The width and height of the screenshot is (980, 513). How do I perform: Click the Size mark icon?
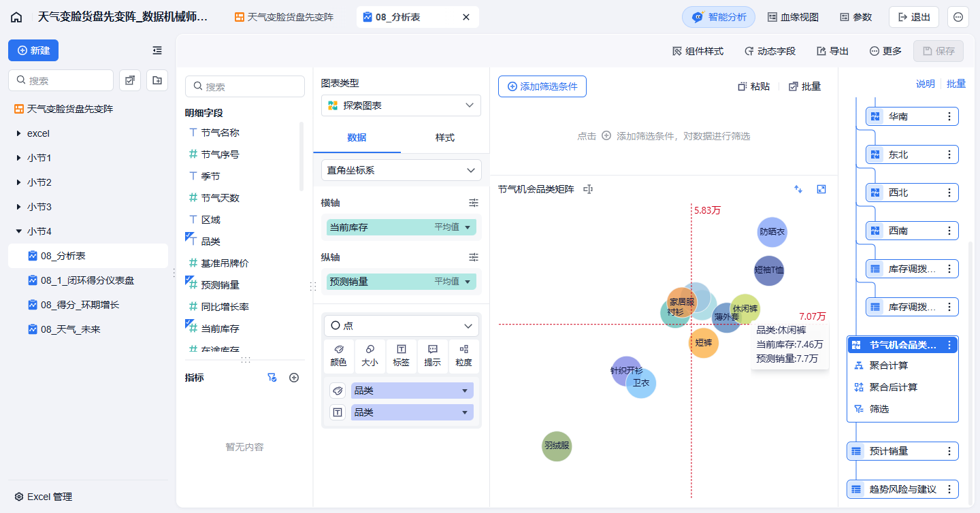(370, 357)
